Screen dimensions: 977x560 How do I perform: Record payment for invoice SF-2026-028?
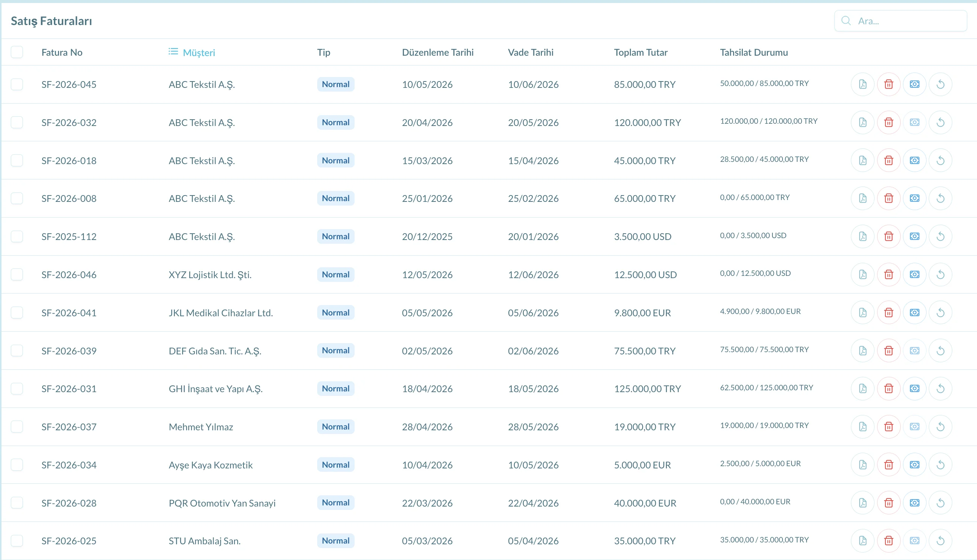click(914, 503)
